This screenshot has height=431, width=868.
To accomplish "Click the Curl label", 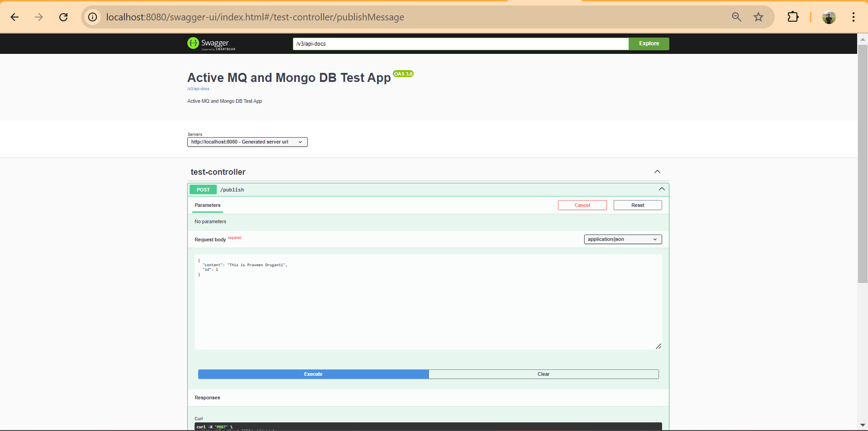I will [199, 419].
